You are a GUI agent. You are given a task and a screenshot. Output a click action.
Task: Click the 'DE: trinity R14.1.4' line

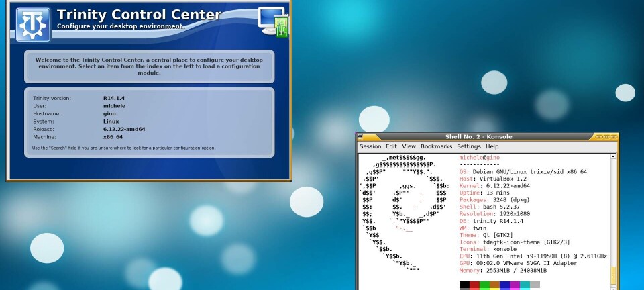[x=491, y=221]
